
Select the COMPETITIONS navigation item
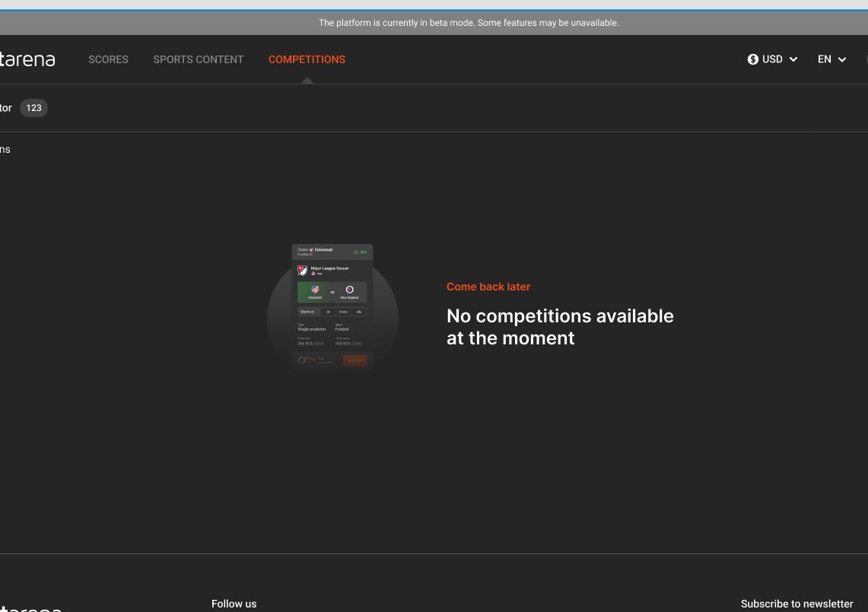coord(307,59)
